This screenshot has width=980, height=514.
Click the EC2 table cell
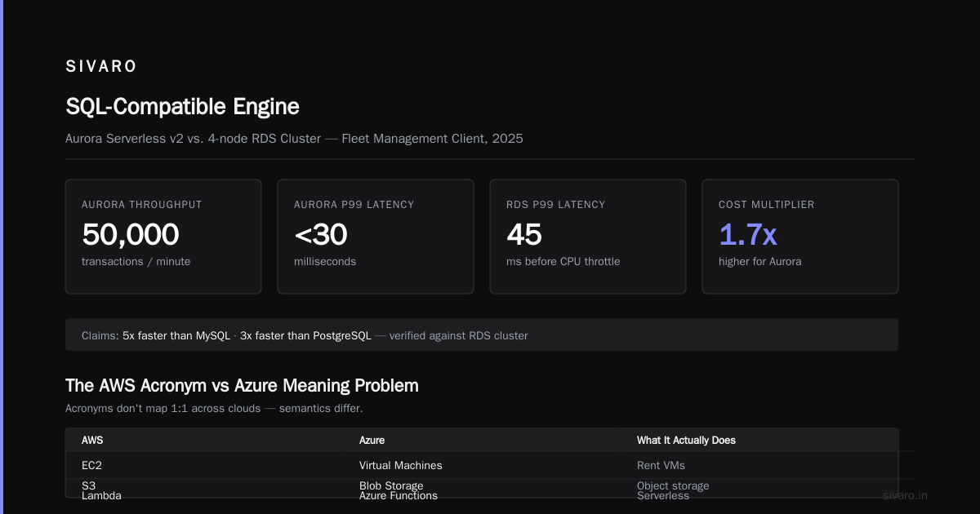point(91,465)
